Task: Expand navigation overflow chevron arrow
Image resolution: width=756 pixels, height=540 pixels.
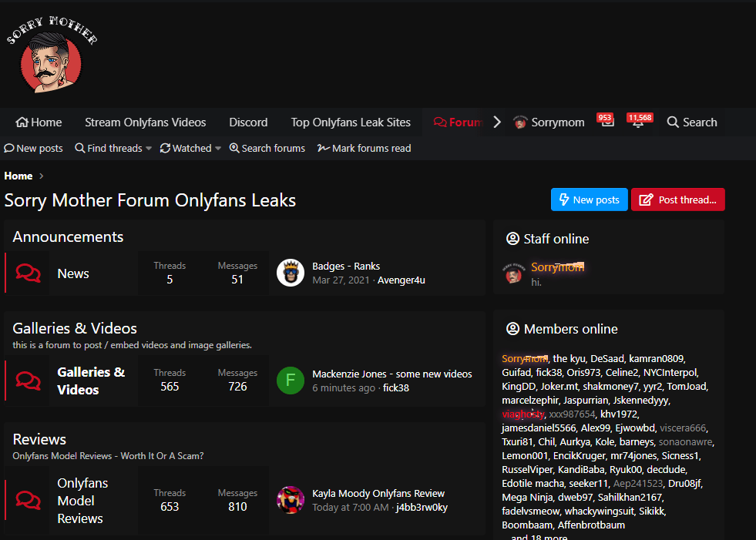Action: [x=497, y=122]
